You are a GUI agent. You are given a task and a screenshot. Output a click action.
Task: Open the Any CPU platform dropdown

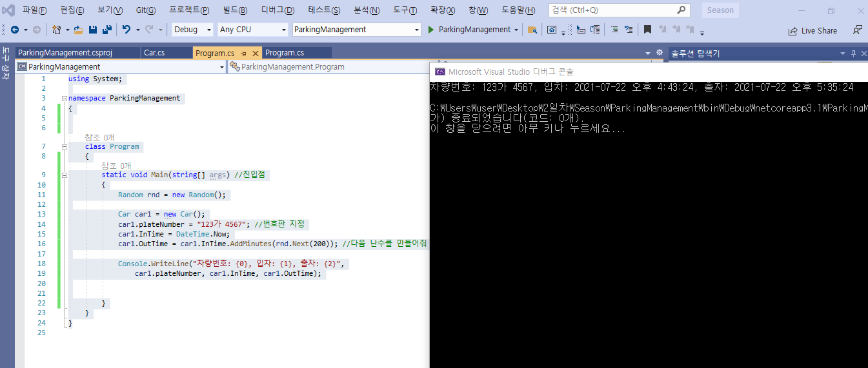[252, 30]
